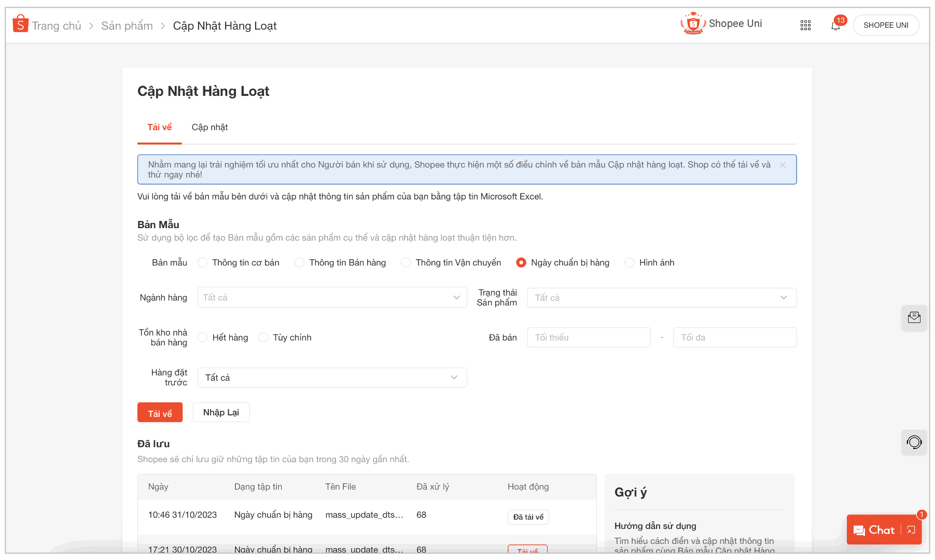Close the blue info banner

(783, 165)
